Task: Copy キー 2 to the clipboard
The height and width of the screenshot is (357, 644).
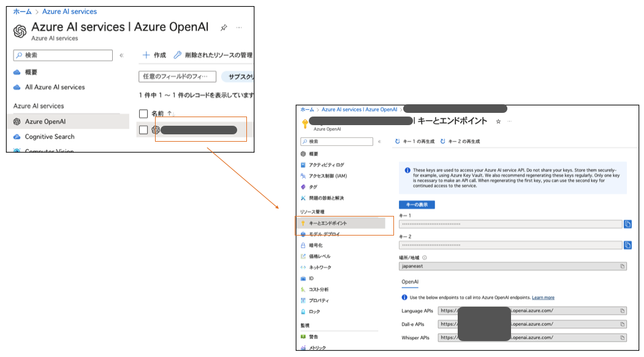Action: (x=627, y=245)
